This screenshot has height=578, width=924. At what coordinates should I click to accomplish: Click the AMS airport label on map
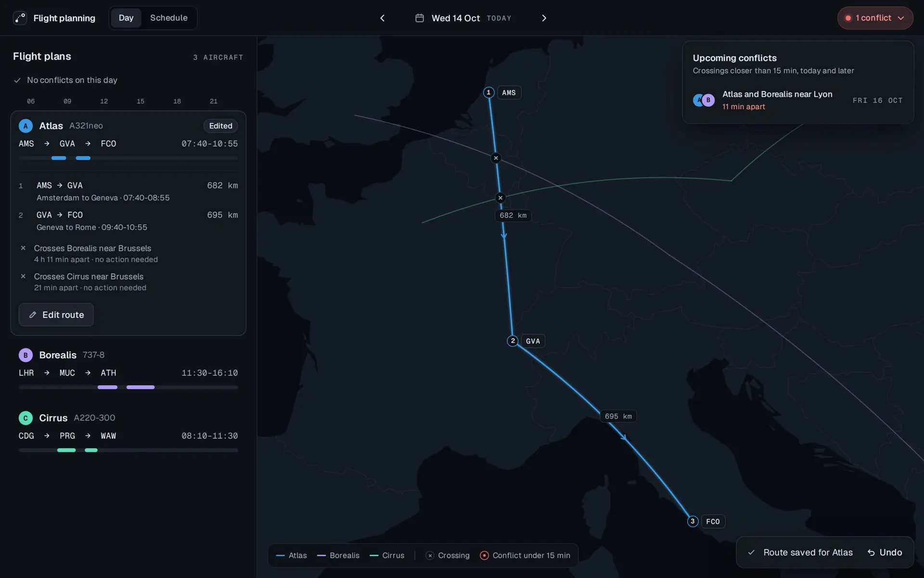[509, 92]
